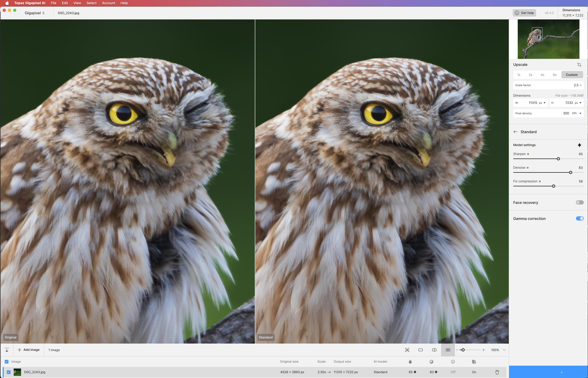
Task: Select the Custom upscale option
Action: tap(572, 75)
